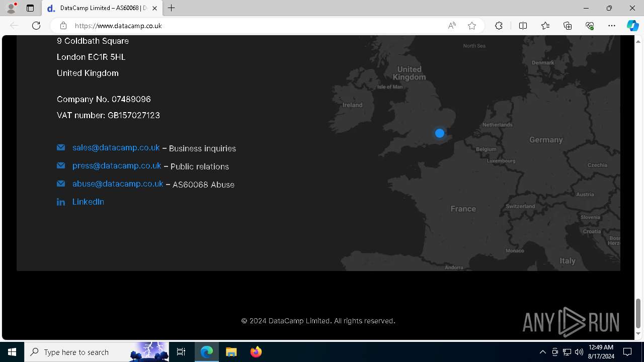Click envelope icon beside sales email
The height and width of the screenshot is (362, 644).
tap(61, 147)
